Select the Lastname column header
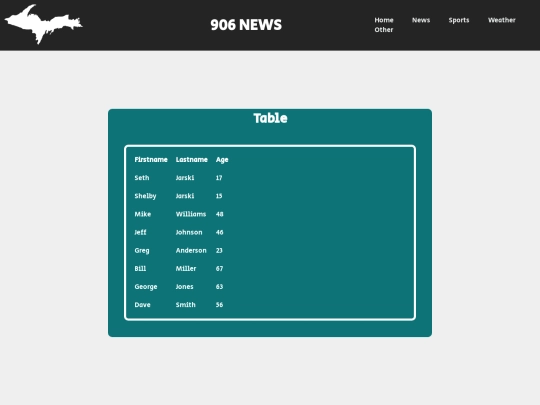Image resolution: width=540 pixels, height=405 pixels. click(191, 159)
